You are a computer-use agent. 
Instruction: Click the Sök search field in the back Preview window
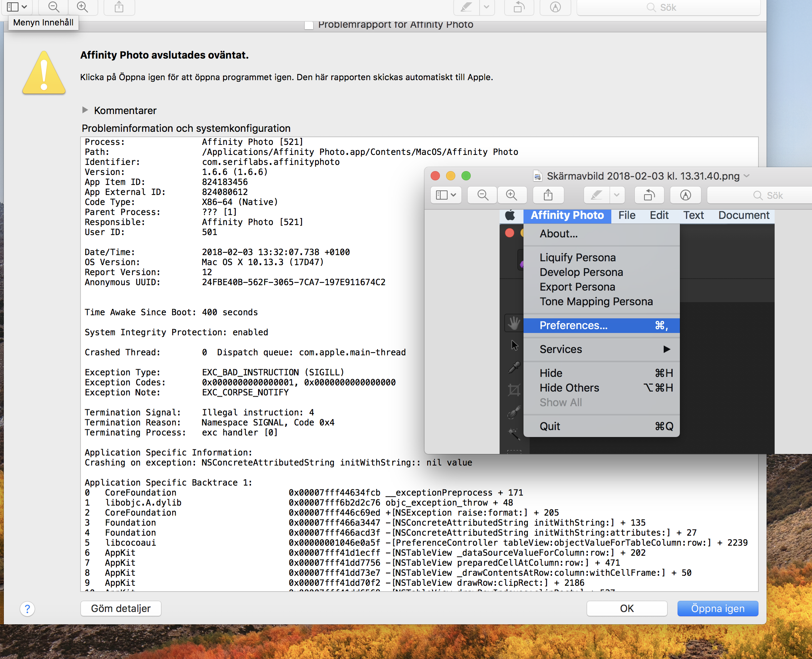668,7
